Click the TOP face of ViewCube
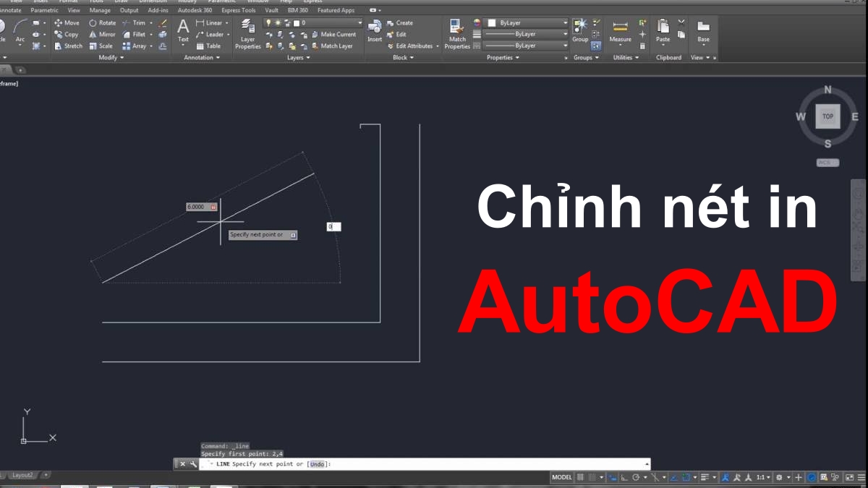Screen dimensions: 868x488 pyautogui.click(x=827, y=116)
